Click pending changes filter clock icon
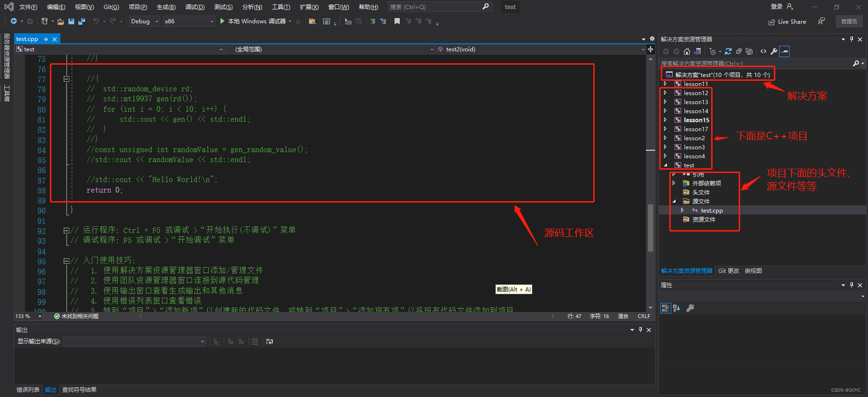Image resolution: width=868 pixels, height=397 pixels. click(713, 51)
